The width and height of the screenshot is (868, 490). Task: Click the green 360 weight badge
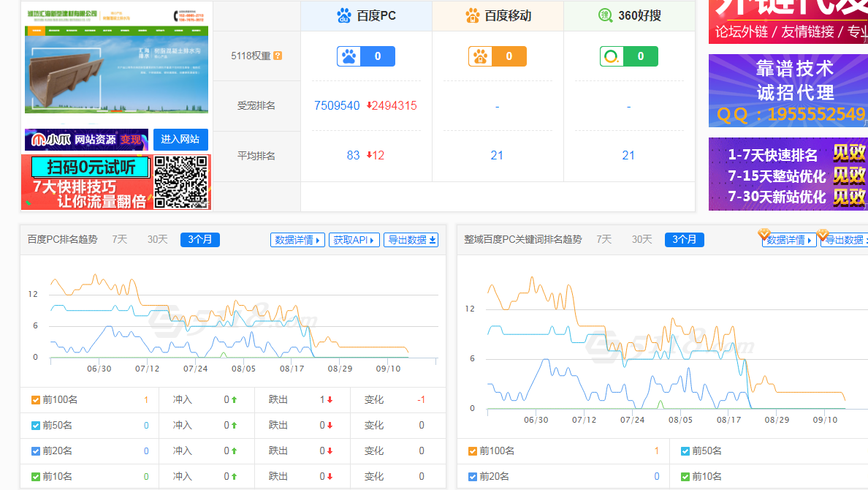coord(629,56)
